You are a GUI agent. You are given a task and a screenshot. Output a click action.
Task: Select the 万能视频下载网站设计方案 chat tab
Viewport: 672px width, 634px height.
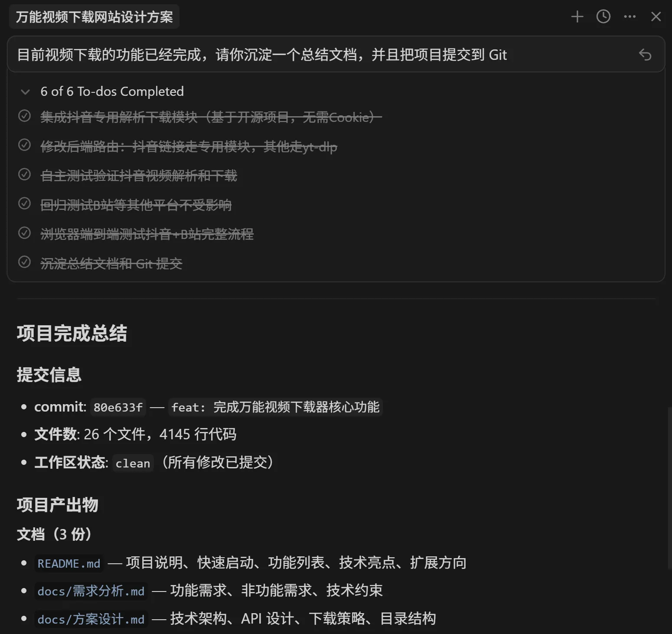(94, 17)
